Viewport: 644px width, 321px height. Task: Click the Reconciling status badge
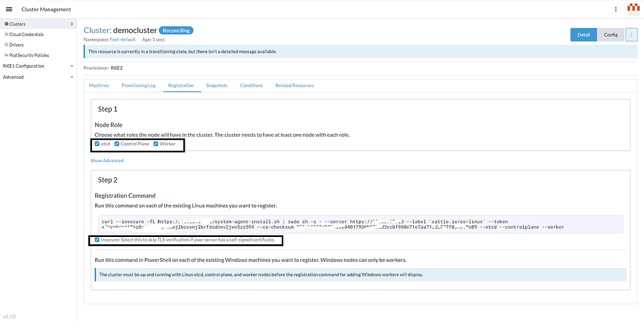pyautogui.click(x=176, y=30)
